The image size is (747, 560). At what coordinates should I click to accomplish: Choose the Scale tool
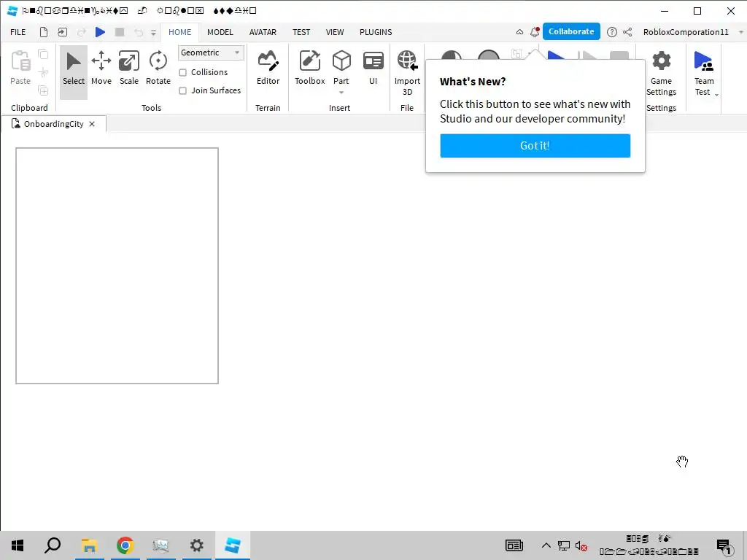coord(128,68)
